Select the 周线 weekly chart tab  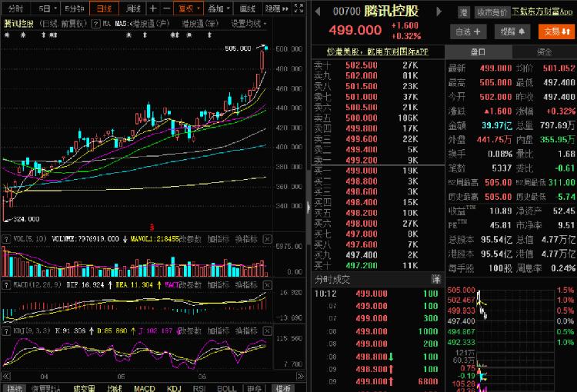pyautogui.click(x=133, y=8)
